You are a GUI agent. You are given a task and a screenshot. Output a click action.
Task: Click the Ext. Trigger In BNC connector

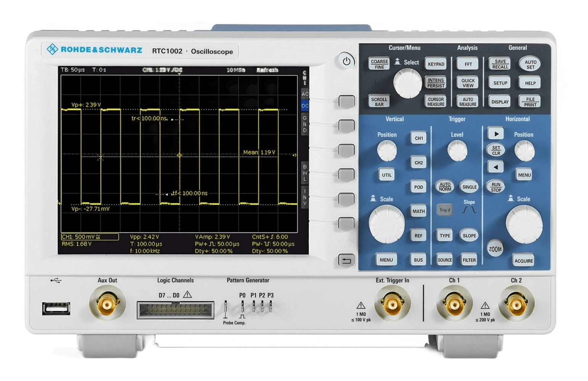click(392, 304)
